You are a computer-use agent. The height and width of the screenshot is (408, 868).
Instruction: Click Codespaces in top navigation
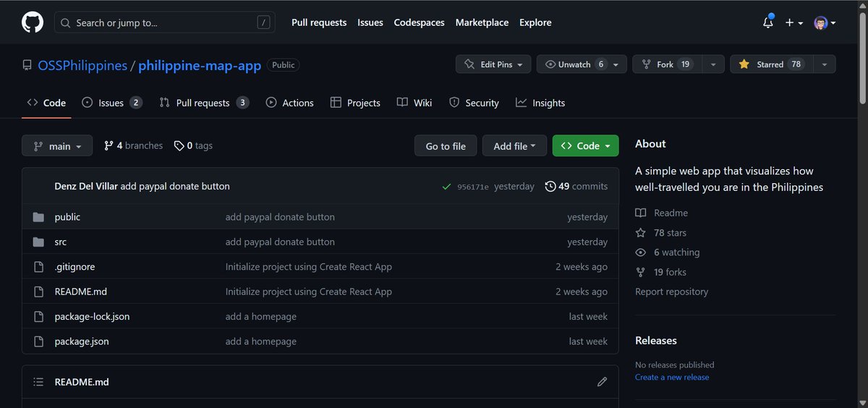(420, 22)
